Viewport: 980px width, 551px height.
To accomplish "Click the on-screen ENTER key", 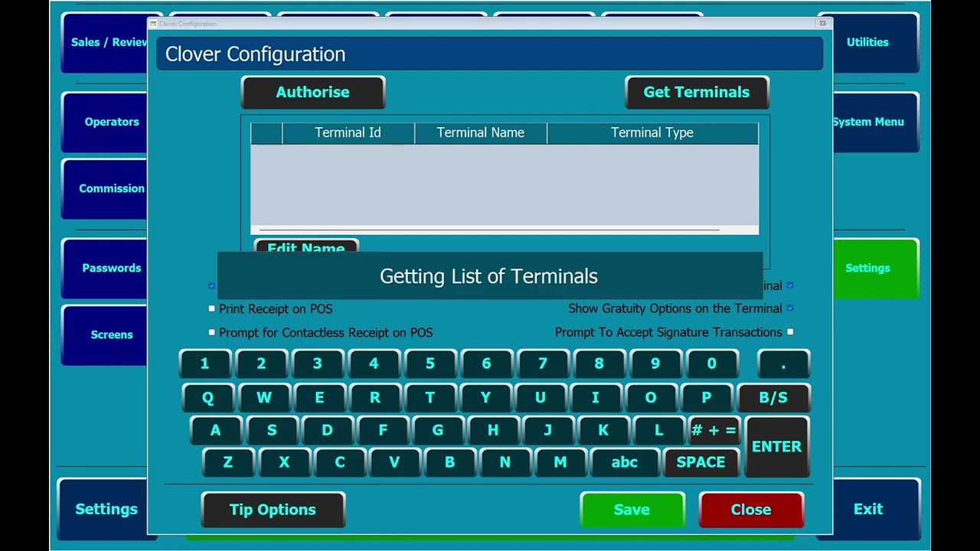I will tap(776, 447).
